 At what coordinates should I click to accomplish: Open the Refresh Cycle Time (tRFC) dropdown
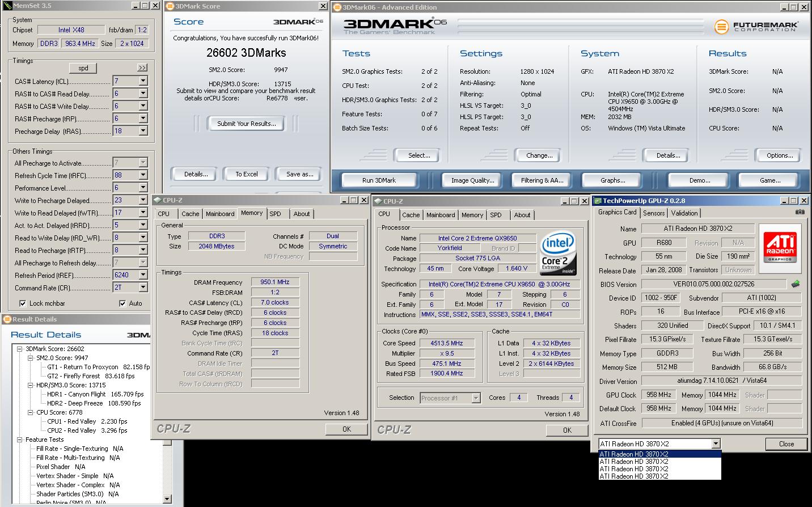point(143,175)
